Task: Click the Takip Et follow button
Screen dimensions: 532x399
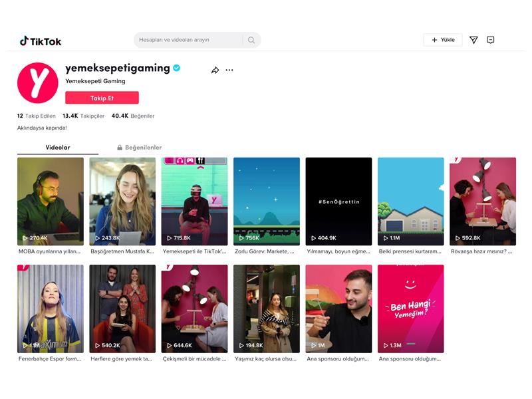Action: click(x=102, y=98)
